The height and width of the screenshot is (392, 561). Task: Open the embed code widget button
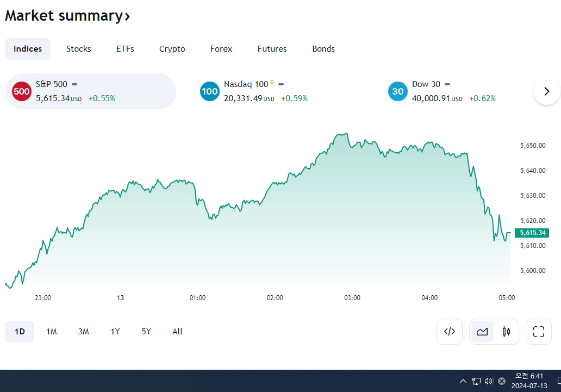450,332
